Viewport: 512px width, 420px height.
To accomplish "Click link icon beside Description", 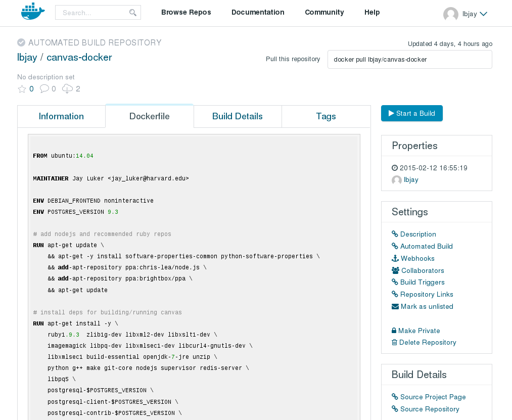I will (x=395, y=234).
